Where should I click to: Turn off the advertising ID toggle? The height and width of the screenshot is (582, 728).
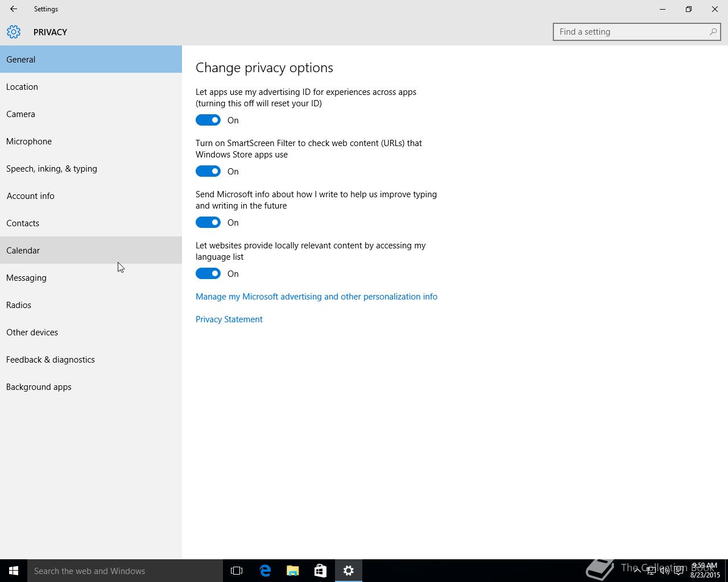click(208, 120)
